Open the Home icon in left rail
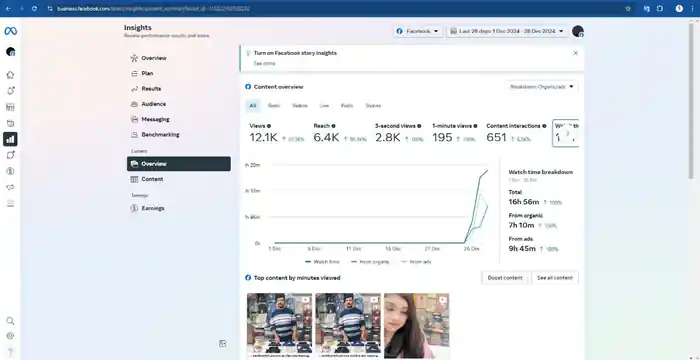The width and height of the screenshot is (700, 360). [x=10, y=75]
